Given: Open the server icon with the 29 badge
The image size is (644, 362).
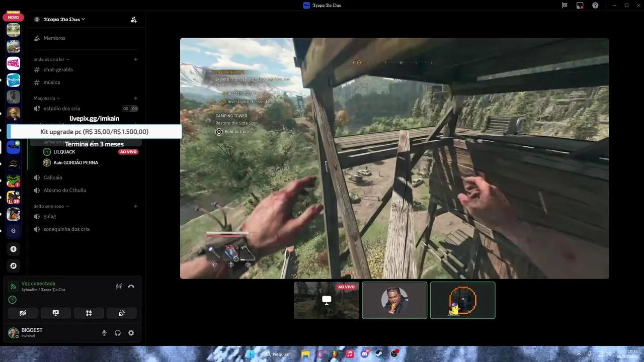Looking at the screenshot, I should click(14, 197).
